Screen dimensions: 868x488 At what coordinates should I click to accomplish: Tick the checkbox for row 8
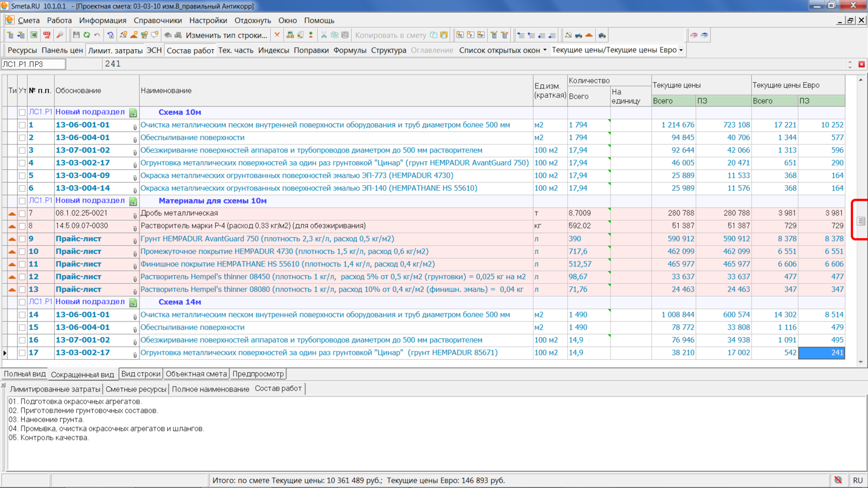(22, 226)
